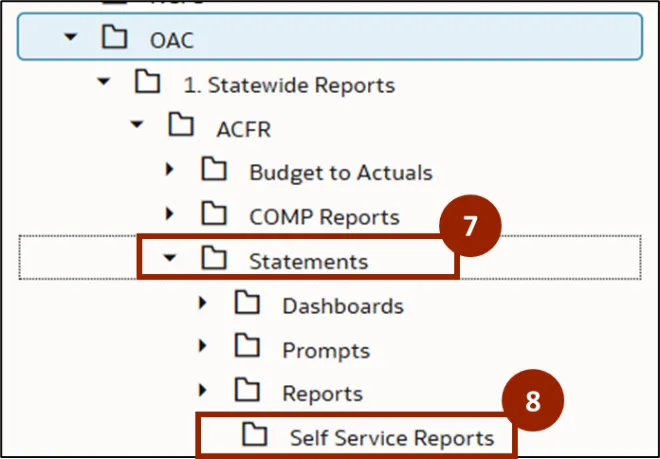Click the Reports folder icon
This screenshot has height=459, width=660.
[247, 392]
